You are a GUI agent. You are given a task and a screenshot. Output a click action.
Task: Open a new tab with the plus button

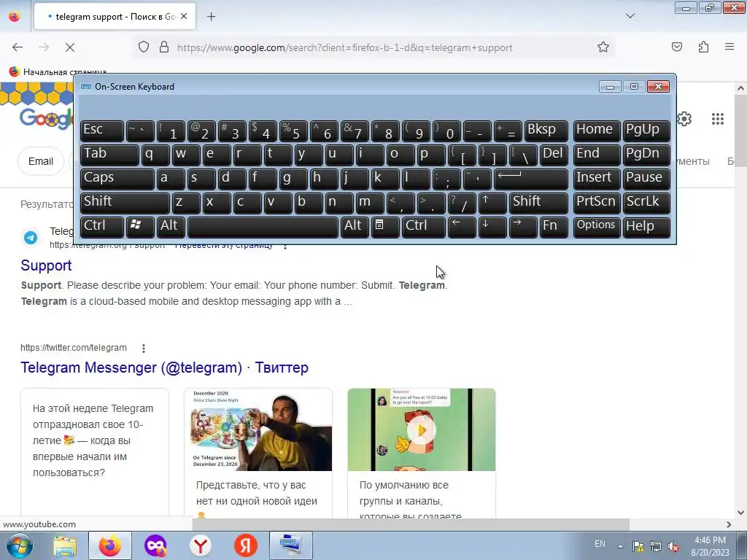(212, 17)
